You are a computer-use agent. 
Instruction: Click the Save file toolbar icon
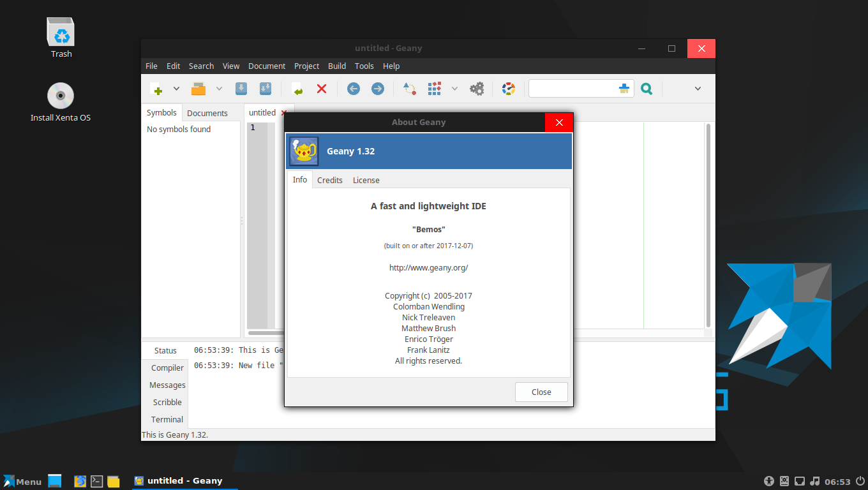coord(241,89)
